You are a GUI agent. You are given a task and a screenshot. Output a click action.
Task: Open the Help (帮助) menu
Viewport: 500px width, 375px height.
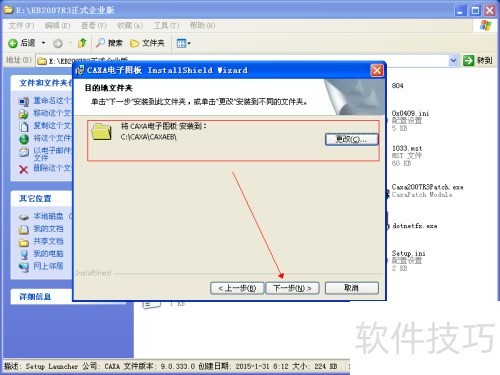point(202,25)
